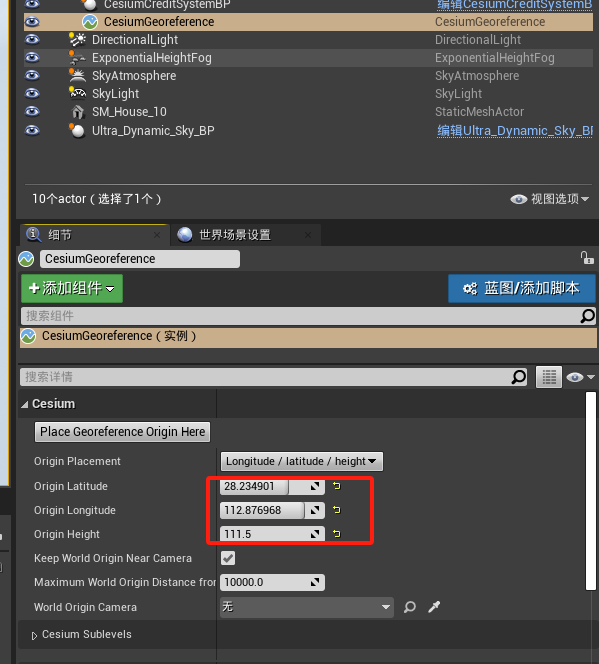Open the 添加组件 add component dropdown
The image size is (599, 664).
(72, 288)
